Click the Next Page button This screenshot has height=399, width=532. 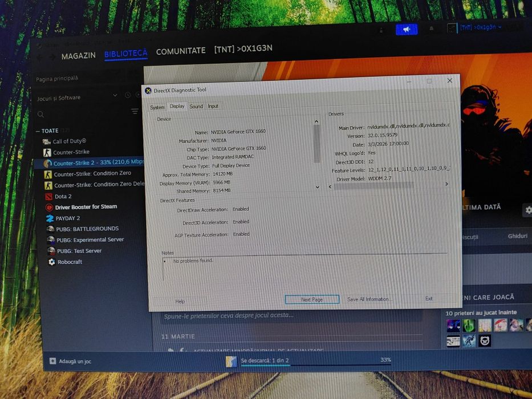pos(312,299)
